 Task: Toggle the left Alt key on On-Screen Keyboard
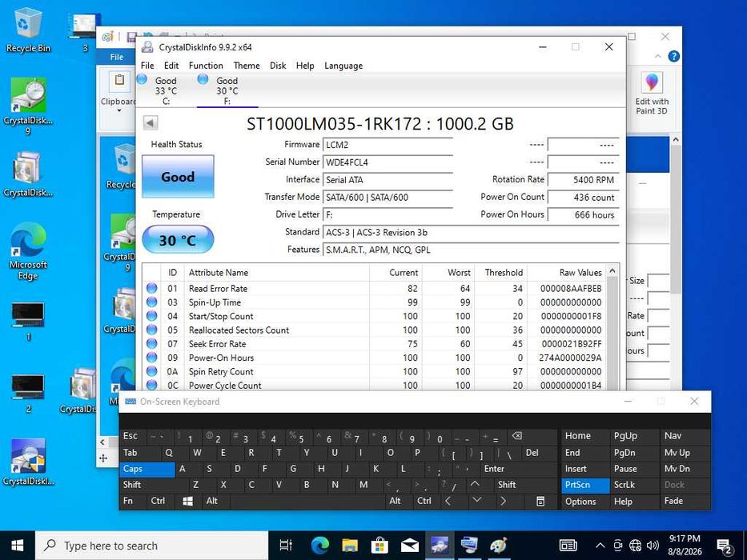(x=216, y=501)
